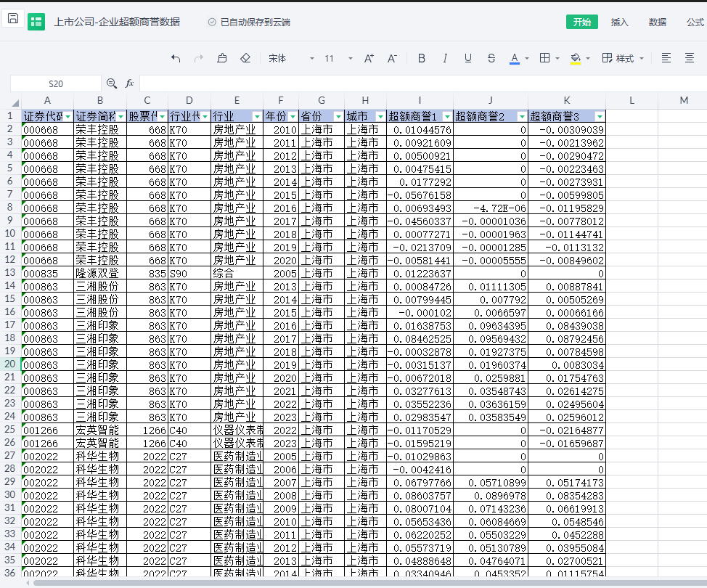The height and width of the screenshot is (588, 707).
Task: Click cell with value 0.09634395
Action: [x=491, y=326]
